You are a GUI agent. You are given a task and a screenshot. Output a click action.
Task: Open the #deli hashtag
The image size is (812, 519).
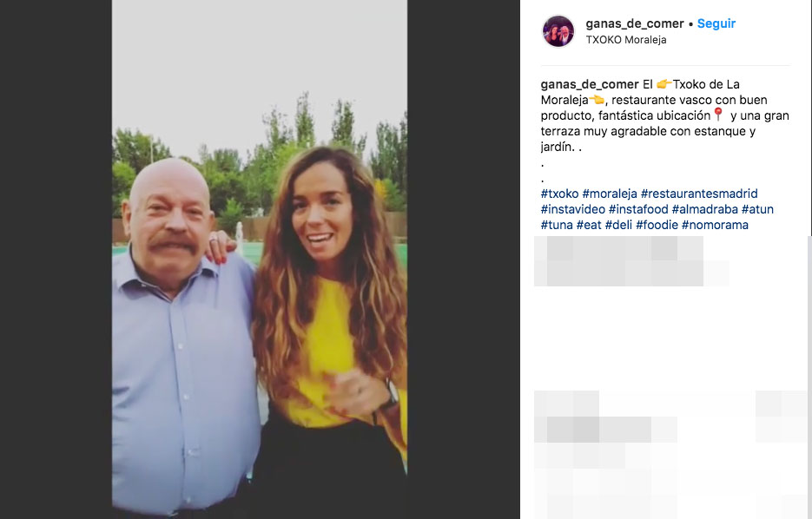click(618, 225)
